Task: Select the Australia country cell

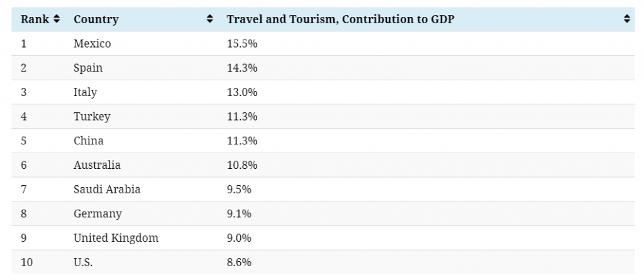Action: (97, 165)
